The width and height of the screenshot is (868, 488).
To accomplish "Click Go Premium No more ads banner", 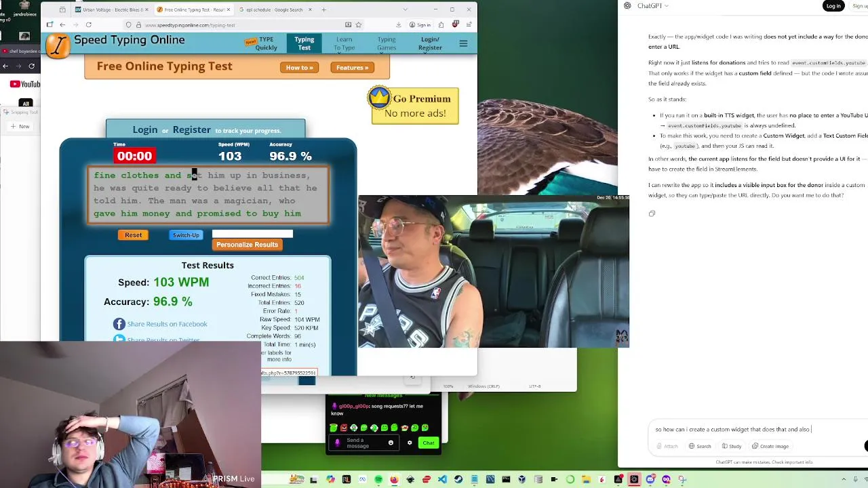I will 414,106.
